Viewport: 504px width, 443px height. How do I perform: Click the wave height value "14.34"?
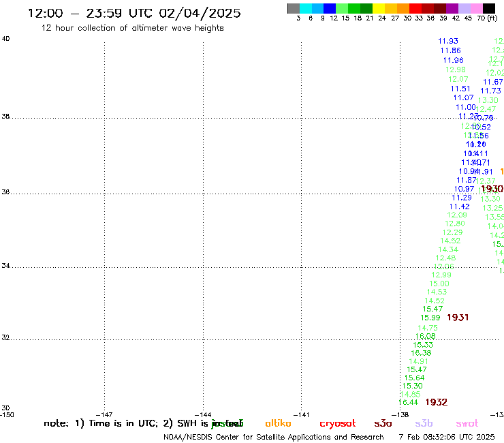point(448,249)
